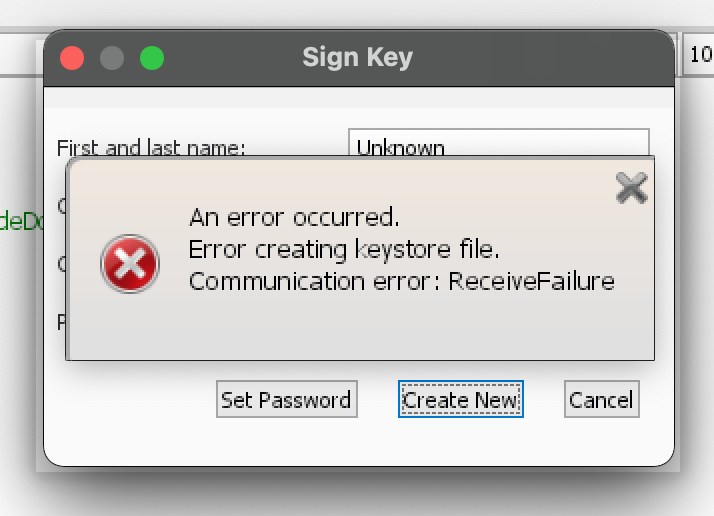Image resolution: width=714 pixels, height=516 pixels.
Task: Click the "Error creating keystore file." message
Action: [x=344, y=249]
